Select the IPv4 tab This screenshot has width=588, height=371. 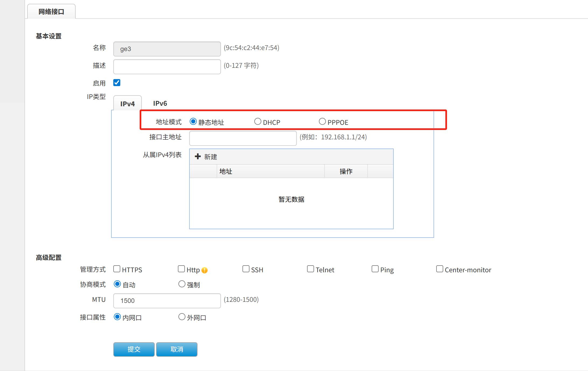(127, 104)
